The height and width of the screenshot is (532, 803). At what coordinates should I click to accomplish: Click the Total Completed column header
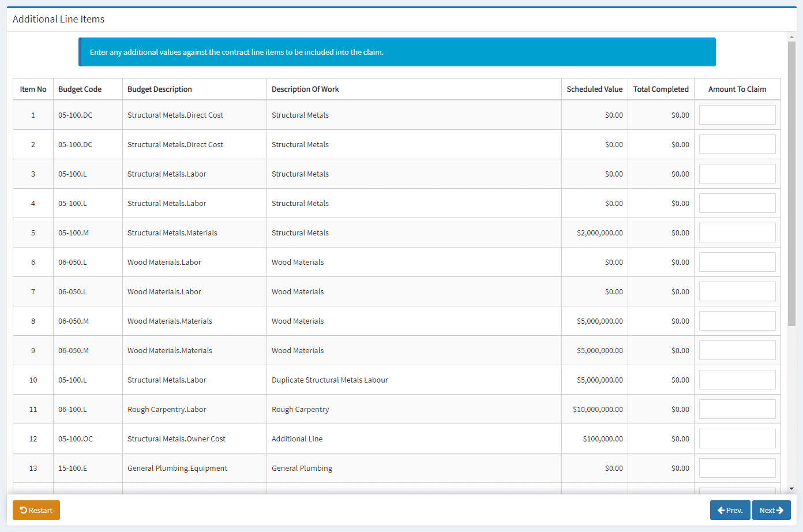pyautogui.click(x=661, y=89)
